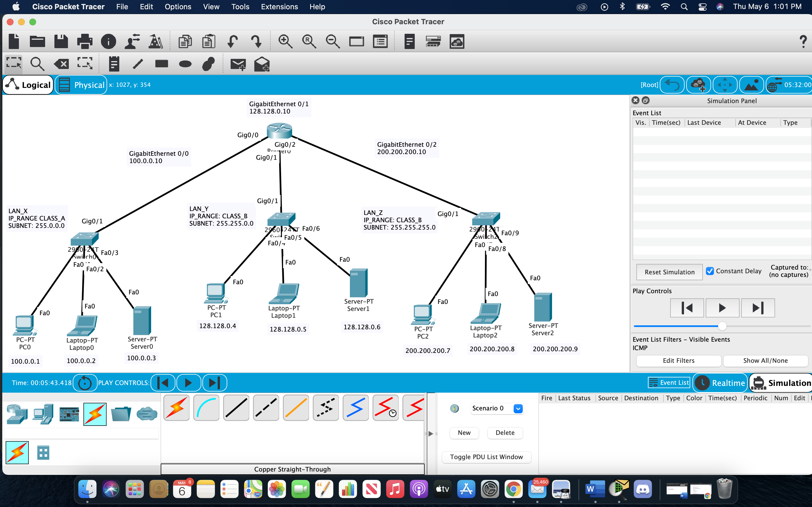Select the Place Note tool

pyautogui.click(x=114, y=64)
